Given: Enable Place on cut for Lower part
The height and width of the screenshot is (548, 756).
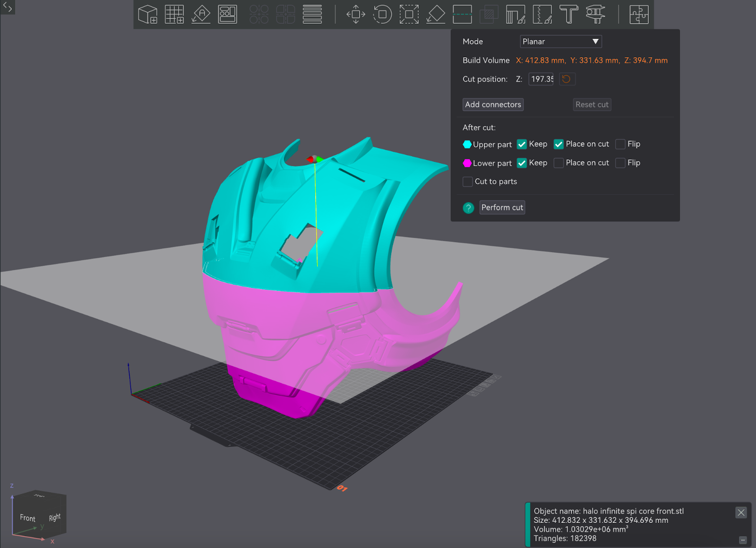Looking at the screenshot, I should (x=558, y=163).
